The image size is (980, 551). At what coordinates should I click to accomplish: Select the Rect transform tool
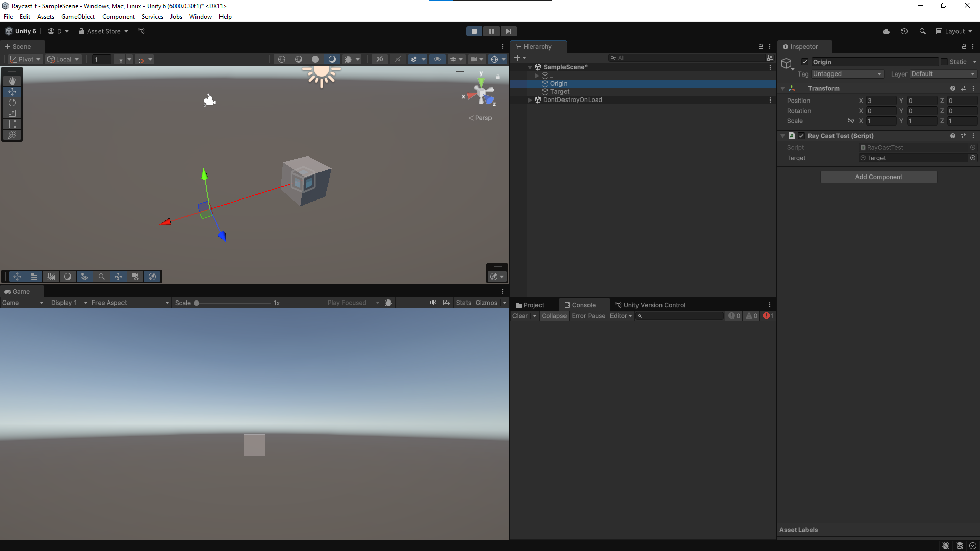(12, 124)
